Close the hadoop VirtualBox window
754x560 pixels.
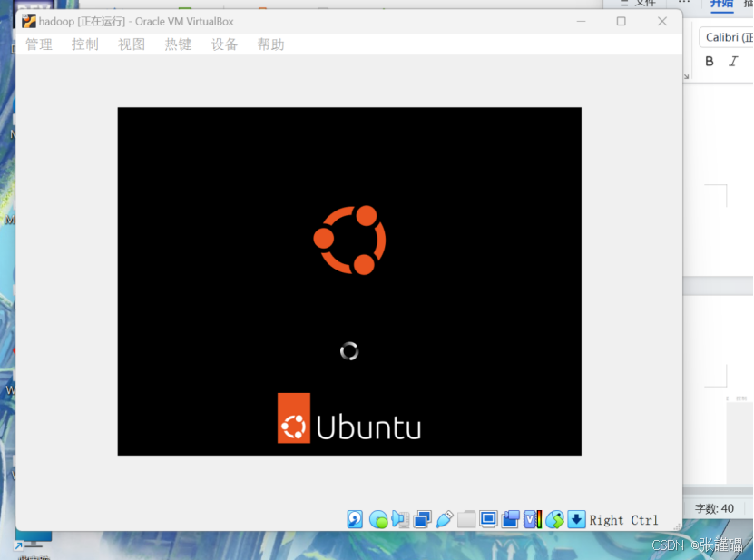click(x=662, y=21)
